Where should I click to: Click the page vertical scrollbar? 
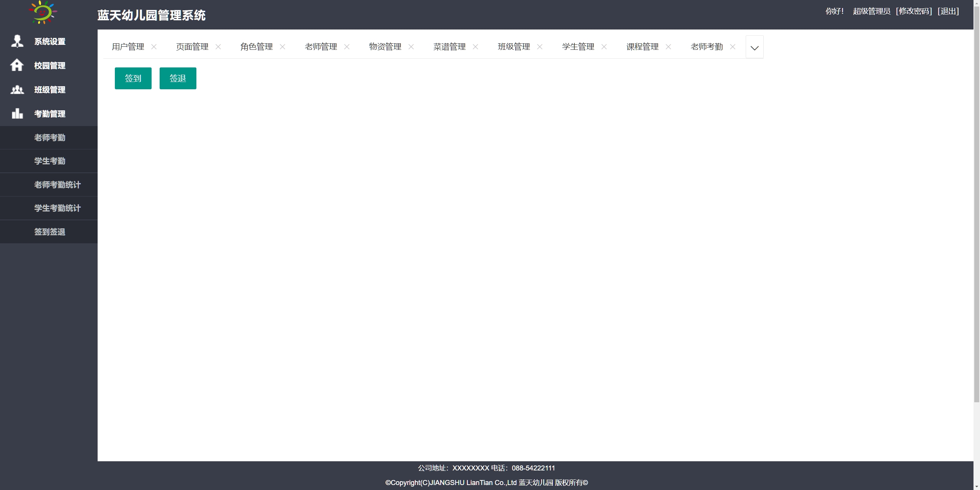click(x=977, y=205)
